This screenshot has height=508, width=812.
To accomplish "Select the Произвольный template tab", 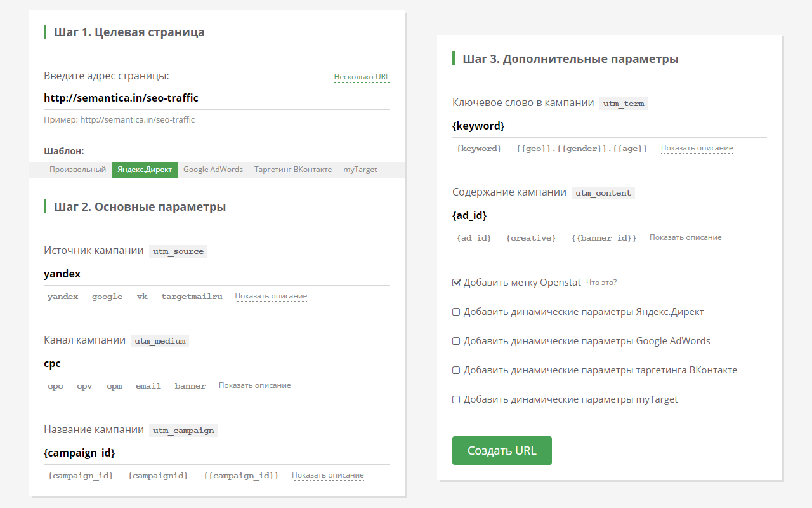I will coord(77,170).
